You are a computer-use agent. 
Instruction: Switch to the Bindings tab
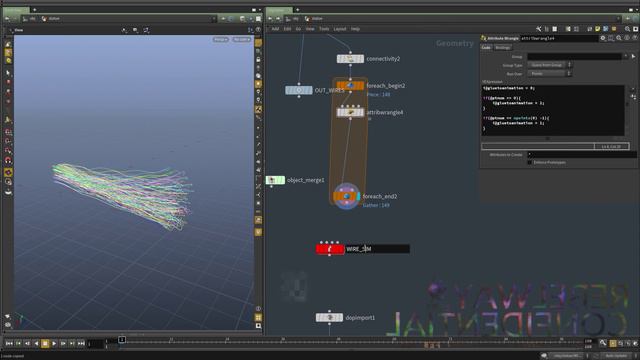point(502,48)
